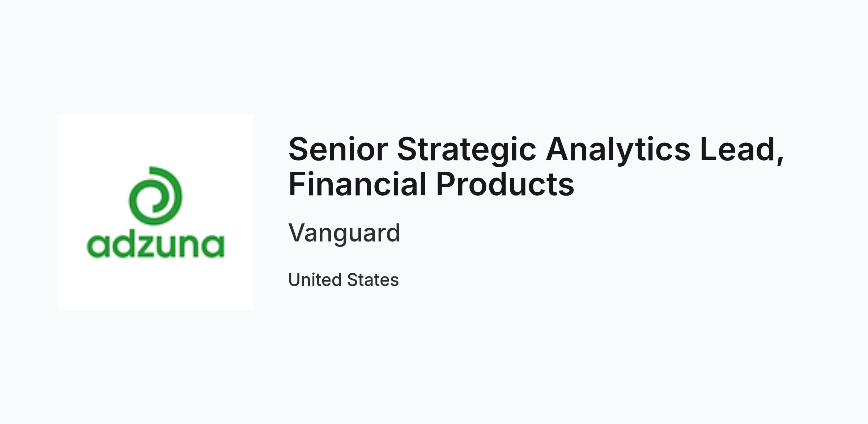Image resolution: width=868 pixels, height=424 pixels.
Task: Click 'Lead,' at the end of the first title line
Action: click(x=742, y=150)
